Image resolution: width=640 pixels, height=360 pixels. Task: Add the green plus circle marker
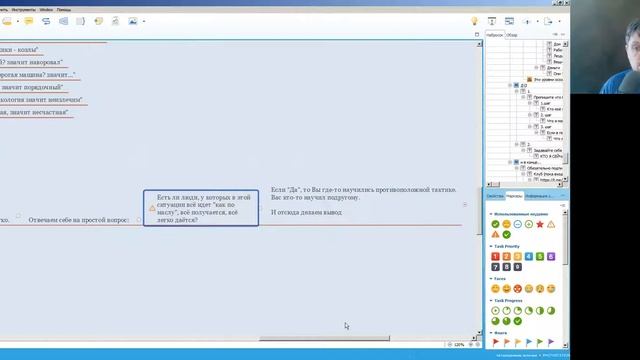(529, 224)
